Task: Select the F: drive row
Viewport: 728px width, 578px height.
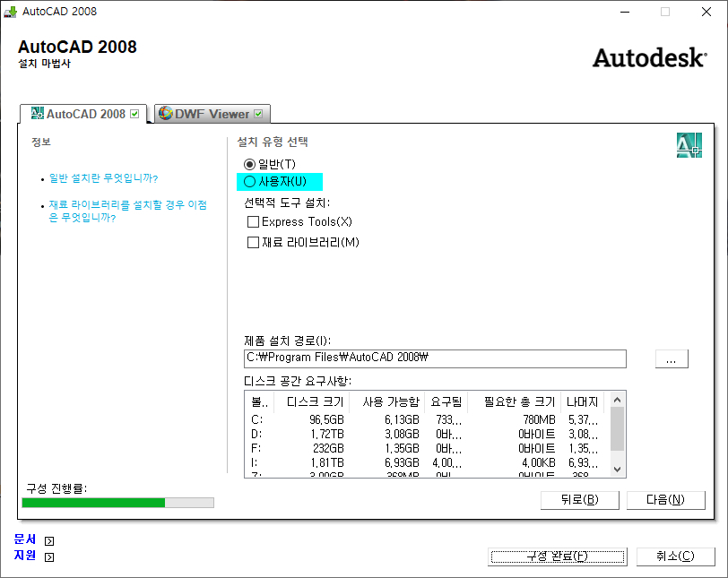Action: click(x=427, y=449)
